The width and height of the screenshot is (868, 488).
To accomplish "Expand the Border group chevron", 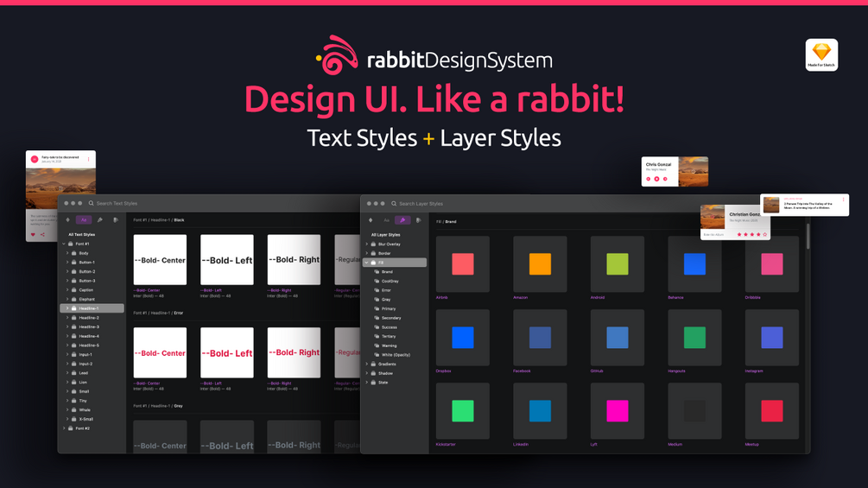I will point(366,253).
